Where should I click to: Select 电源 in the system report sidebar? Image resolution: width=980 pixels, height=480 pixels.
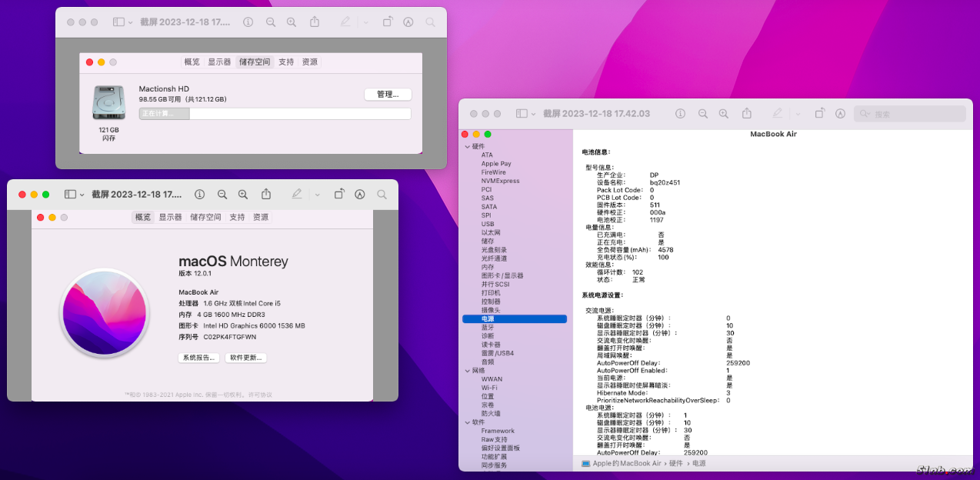[515, 318]
